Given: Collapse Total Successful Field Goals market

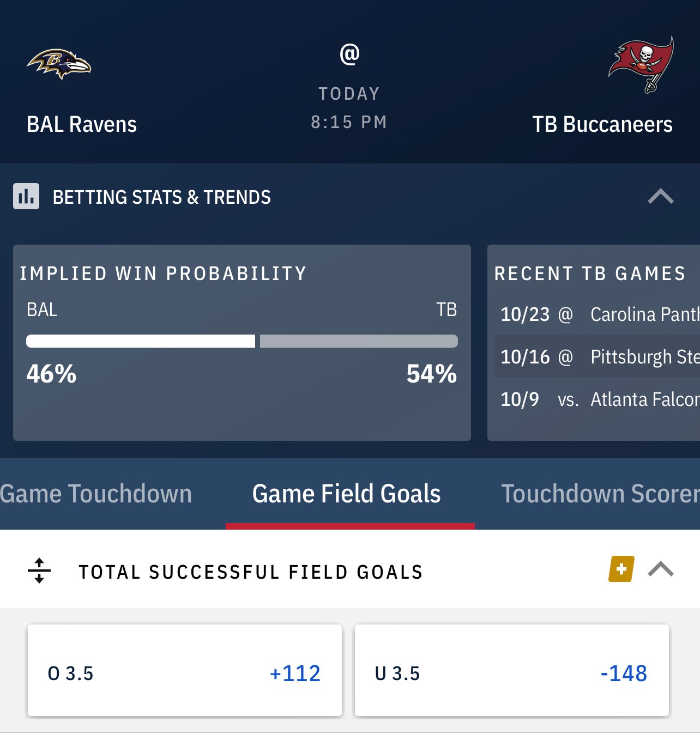Looking at the screenshot, I should [x=660, y=569].
